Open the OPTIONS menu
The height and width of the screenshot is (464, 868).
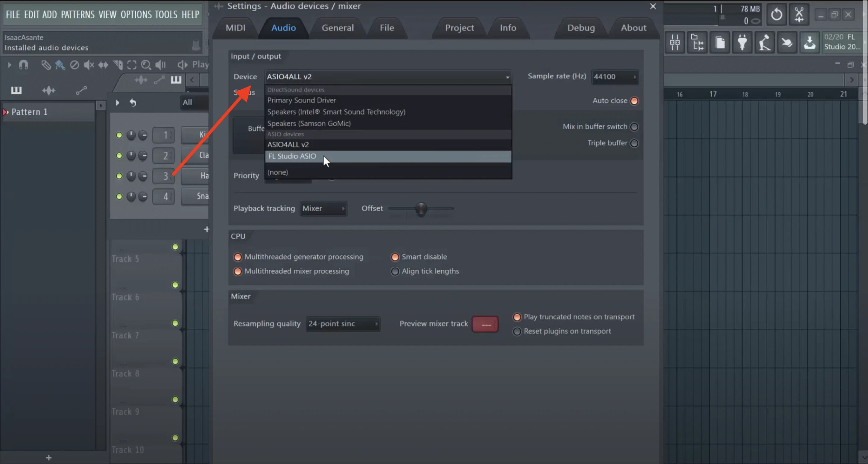(136, 14)
